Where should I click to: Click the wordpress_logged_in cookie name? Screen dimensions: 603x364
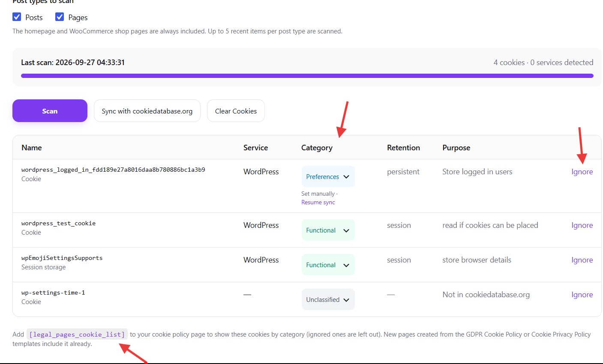pos(113,170)
